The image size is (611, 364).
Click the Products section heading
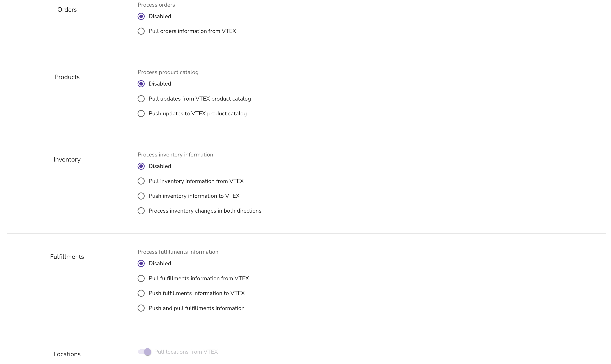click(67, 77)
